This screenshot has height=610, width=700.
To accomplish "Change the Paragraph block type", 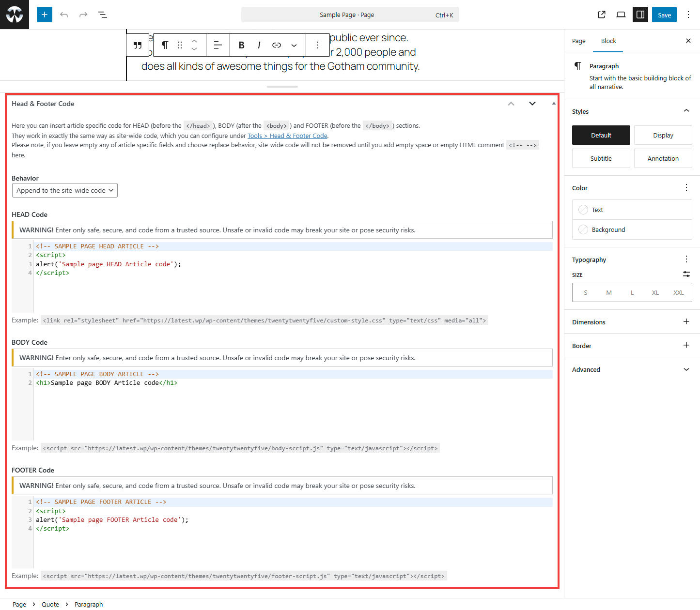I will click(x=165, y=45).
